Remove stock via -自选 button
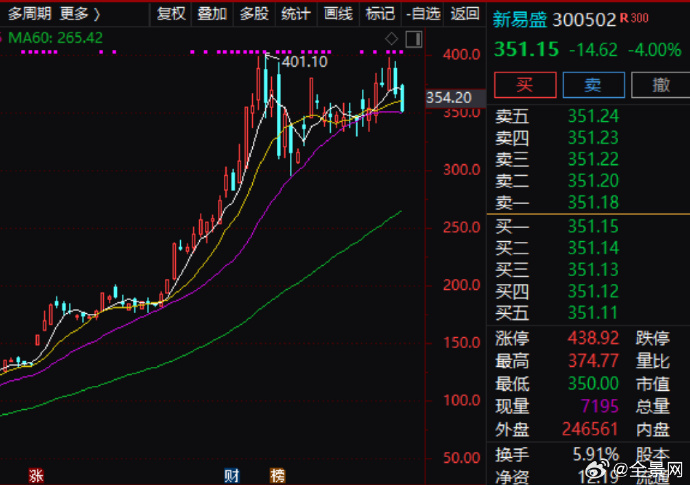 pos(423,14)
